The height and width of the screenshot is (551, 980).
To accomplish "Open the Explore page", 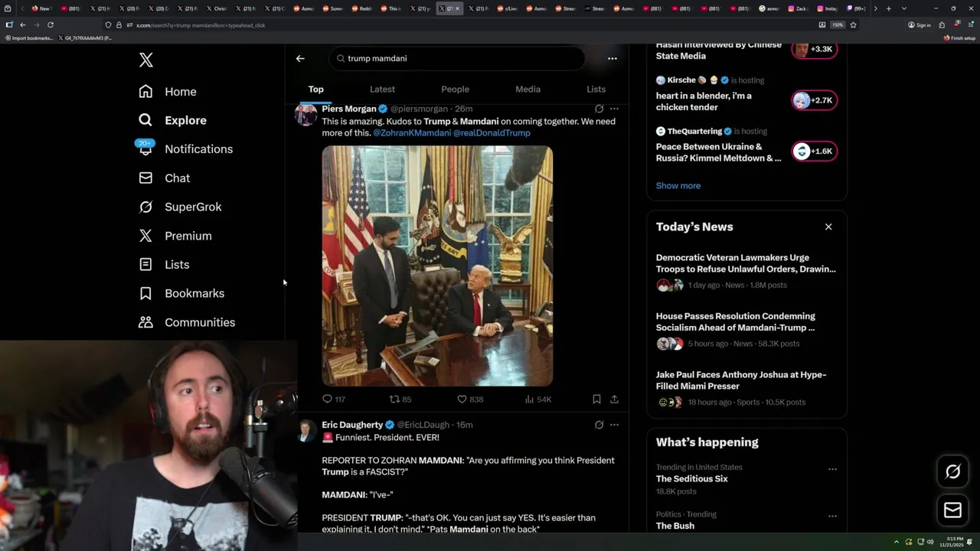I will tap(172, 120).
